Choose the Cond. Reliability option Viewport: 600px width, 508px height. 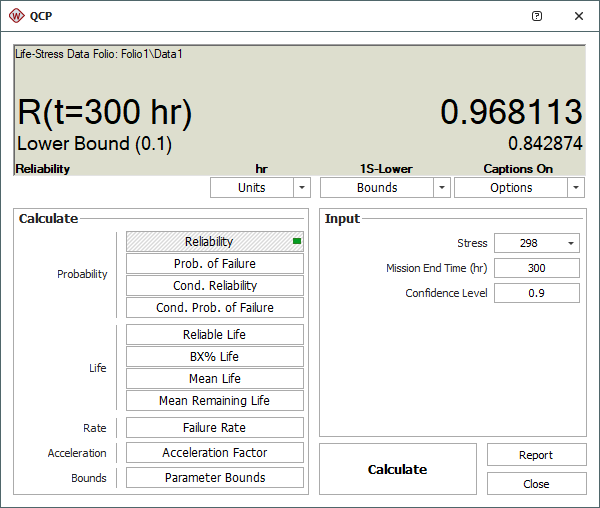215,286
